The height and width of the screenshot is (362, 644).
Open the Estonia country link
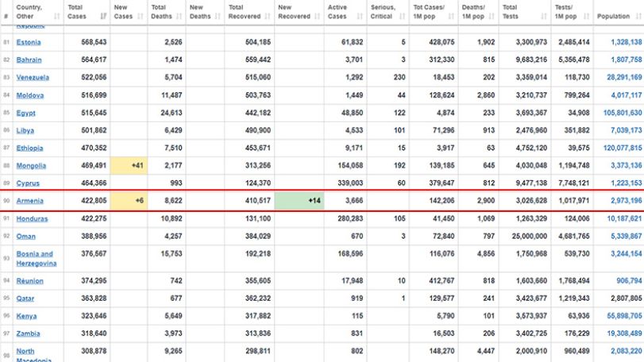click(x=29, y=42)
